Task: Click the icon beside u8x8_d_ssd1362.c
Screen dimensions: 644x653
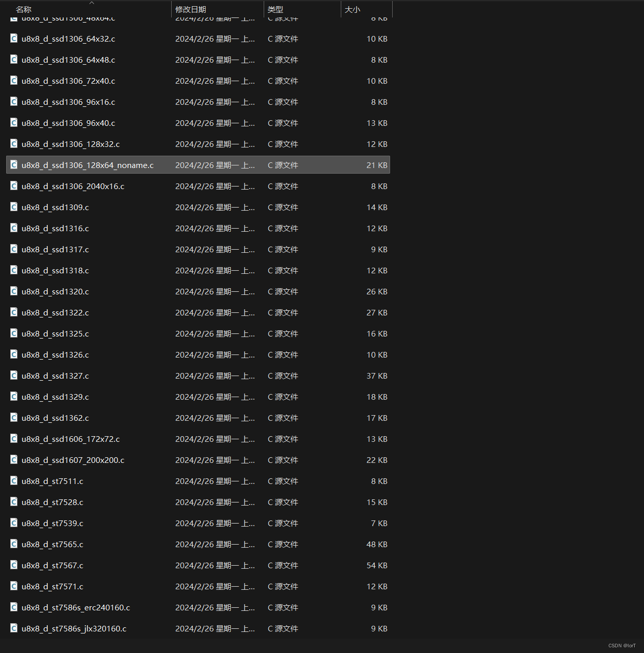Action: [14, 418]
